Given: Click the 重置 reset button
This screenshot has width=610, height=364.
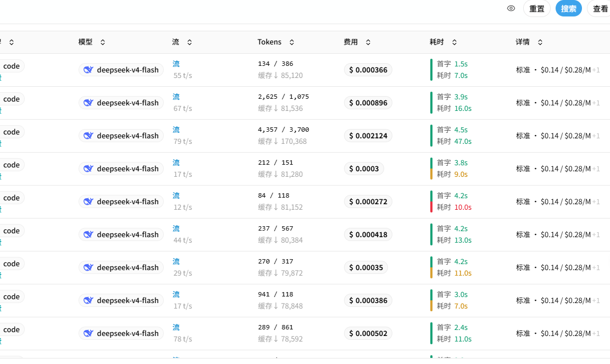Looking at the screenshot, I should [x=536, y=9].
